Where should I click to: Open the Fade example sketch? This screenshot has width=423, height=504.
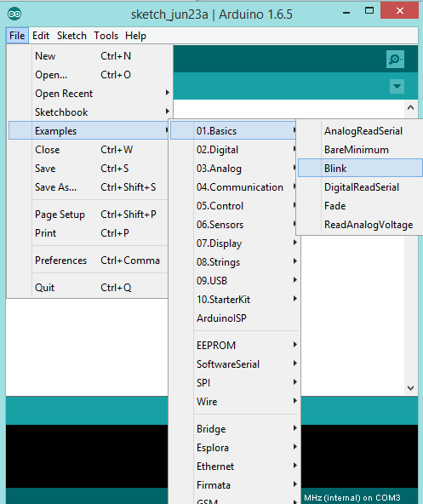(x=360, y=206)
